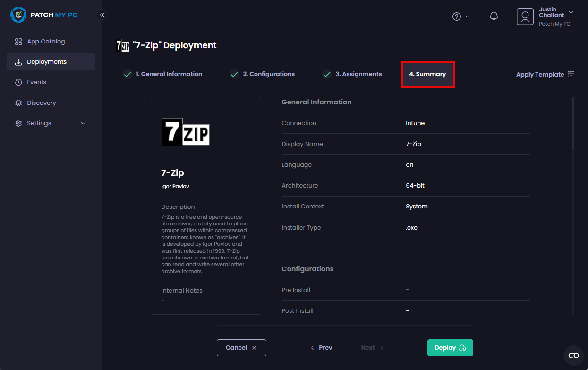Open the Discovery section
This screenshot has width=588, height=370.
pos(42,103)
